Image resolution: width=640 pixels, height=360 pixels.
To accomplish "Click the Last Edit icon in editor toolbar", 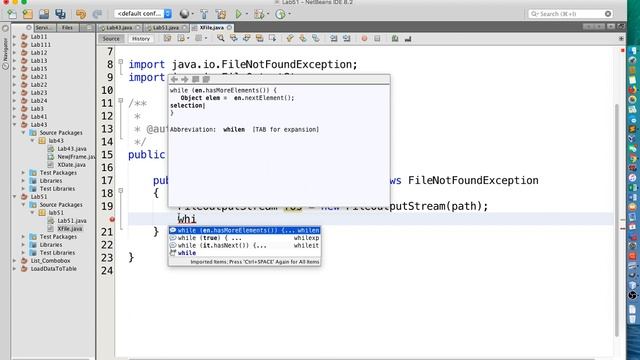I will tap(168, 38).
